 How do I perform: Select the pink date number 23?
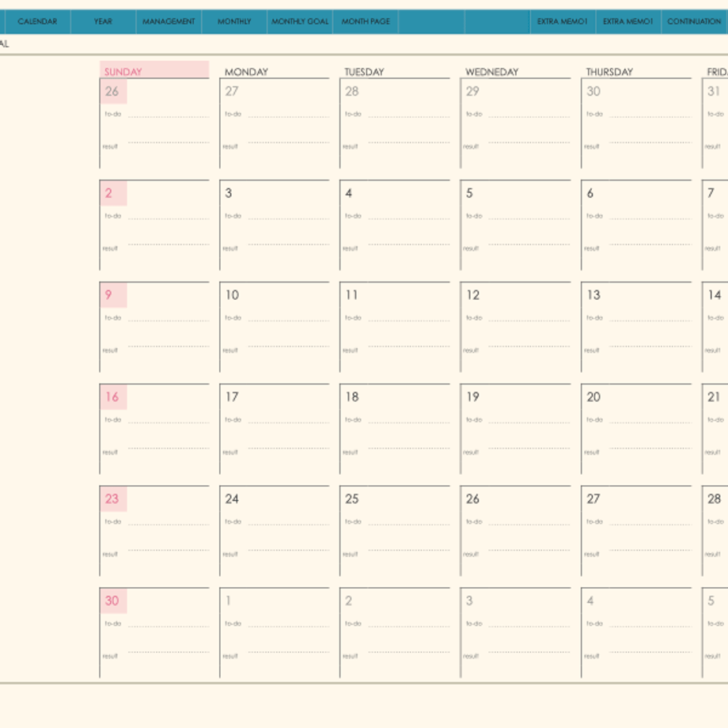point(112,499)
